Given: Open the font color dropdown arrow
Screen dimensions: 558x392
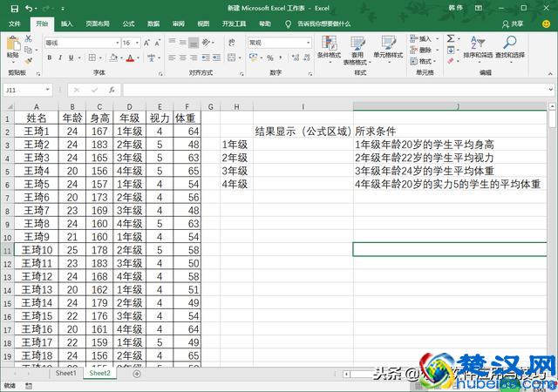Looking at the screenshot, I should tap(138, 58).
